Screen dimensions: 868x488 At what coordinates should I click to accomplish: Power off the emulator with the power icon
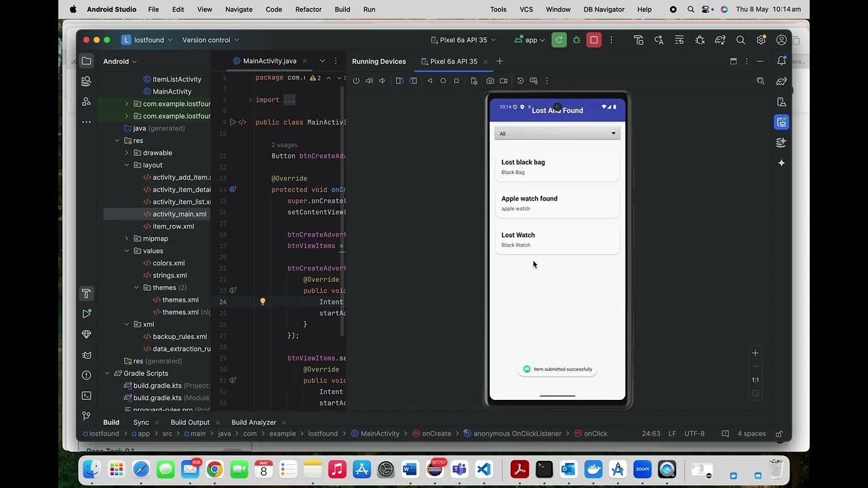coord(356,81)
